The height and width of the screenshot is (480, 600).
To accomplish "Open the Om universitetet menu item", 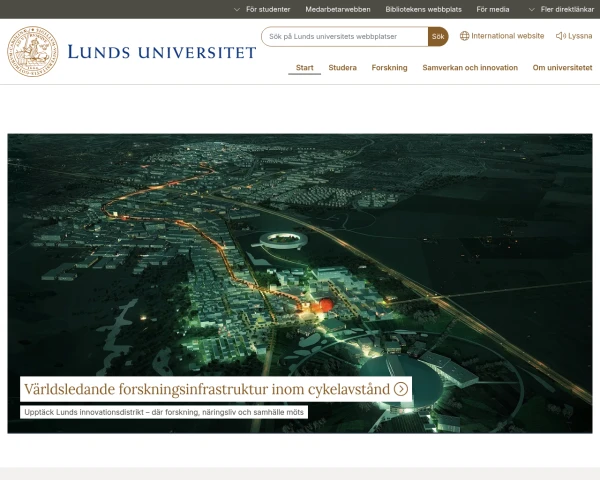I will (562, 68).
